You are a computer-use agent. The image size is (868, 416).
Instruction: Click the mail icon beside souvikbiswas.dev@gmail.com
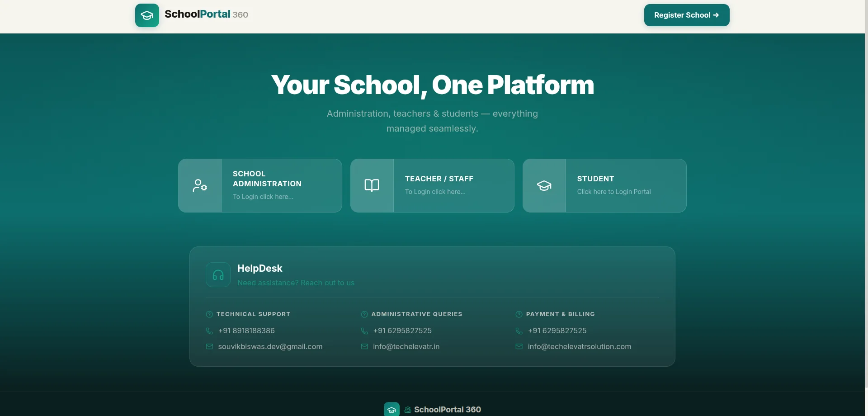[x=209, y=347]
